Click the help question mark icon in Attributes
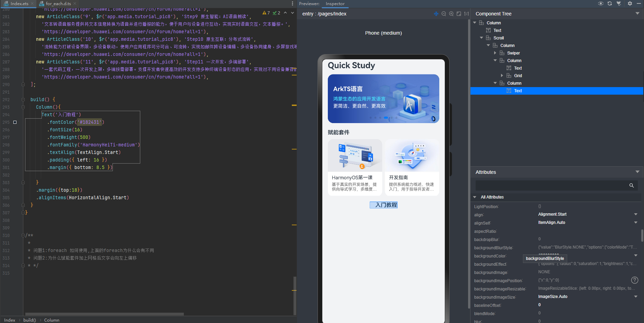Screen dimensions: 644x323 click(x=635, y=280)
